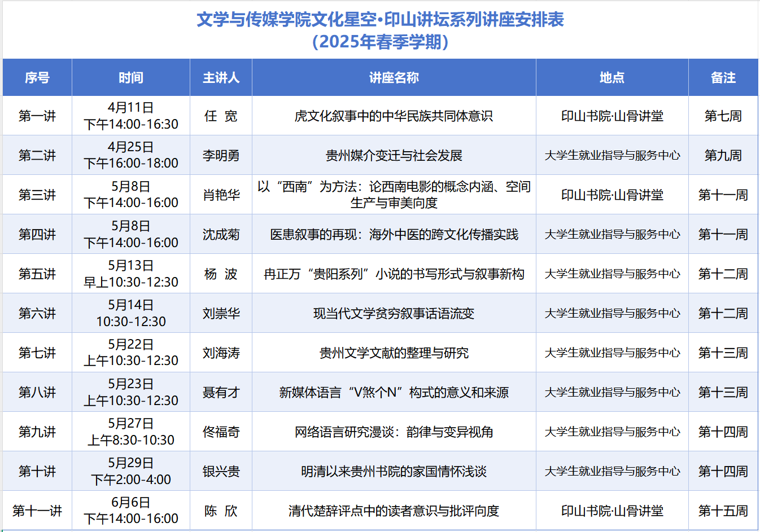Select the 讲座名称 column header
Viewport: 760px width, 532px height.
click(x=394, y=78)
